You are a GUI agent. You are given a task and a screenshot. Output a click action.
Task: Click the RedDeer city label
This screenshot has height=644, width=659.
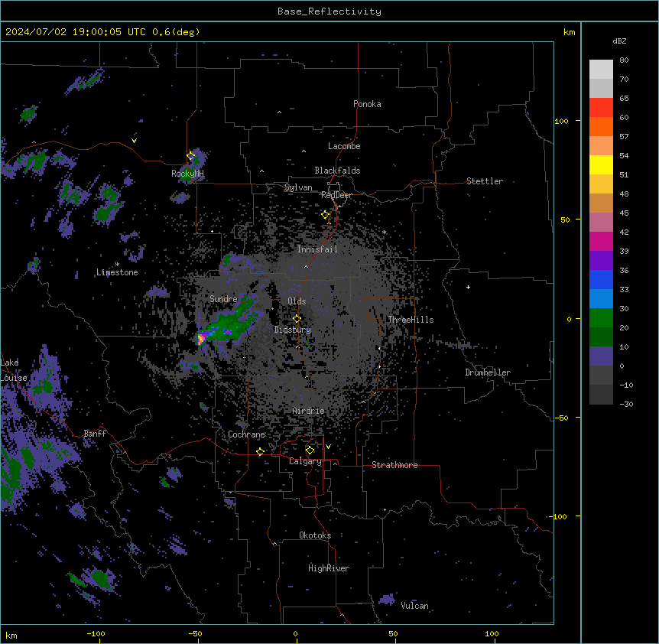pyautogui.click(x=336, y=195)
